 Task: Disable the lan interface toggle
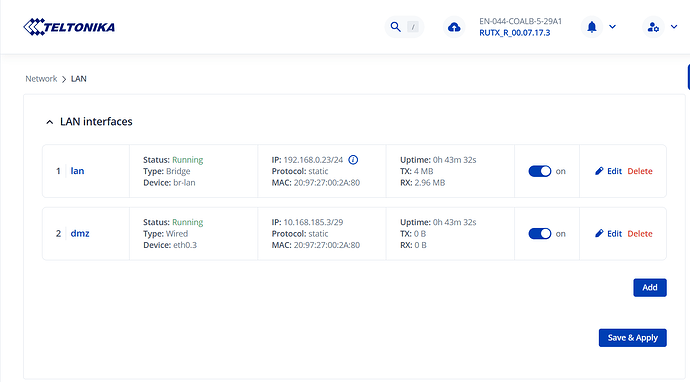click(x=540, y=171)
